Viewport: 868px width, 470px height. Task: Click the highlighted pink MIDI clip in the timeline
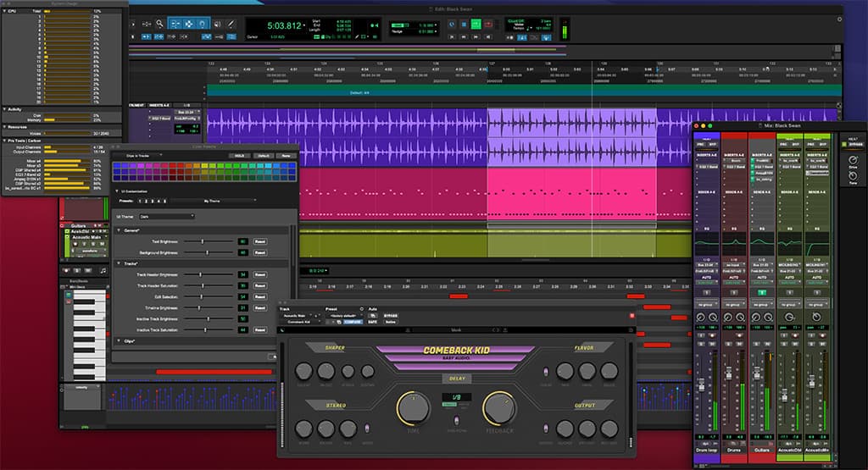(x=572, y=194)
